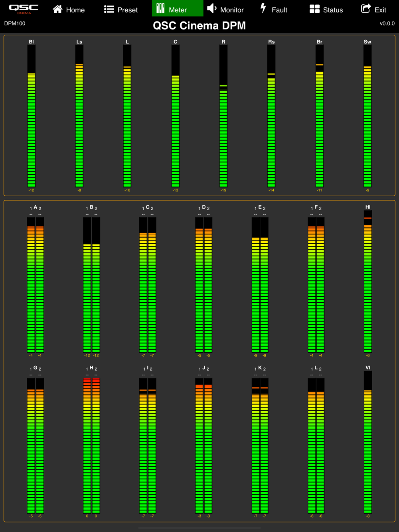Click the Ls input level meter

pos(79,116)
